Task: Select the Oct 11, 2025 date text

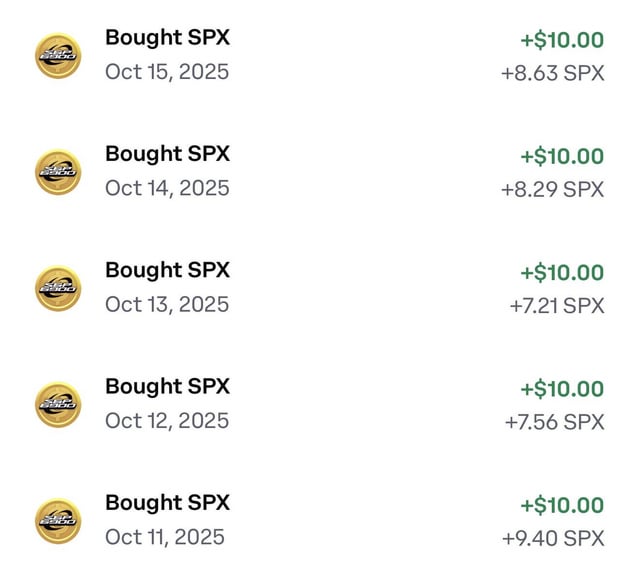Action: point(165,537)
